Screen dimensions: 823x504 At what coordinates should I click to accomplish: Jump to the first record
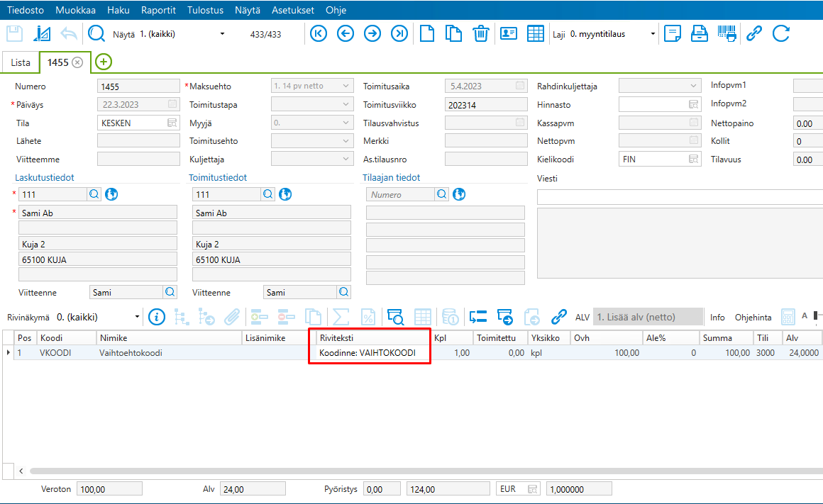pyautogui.click(x=319, y=33)
